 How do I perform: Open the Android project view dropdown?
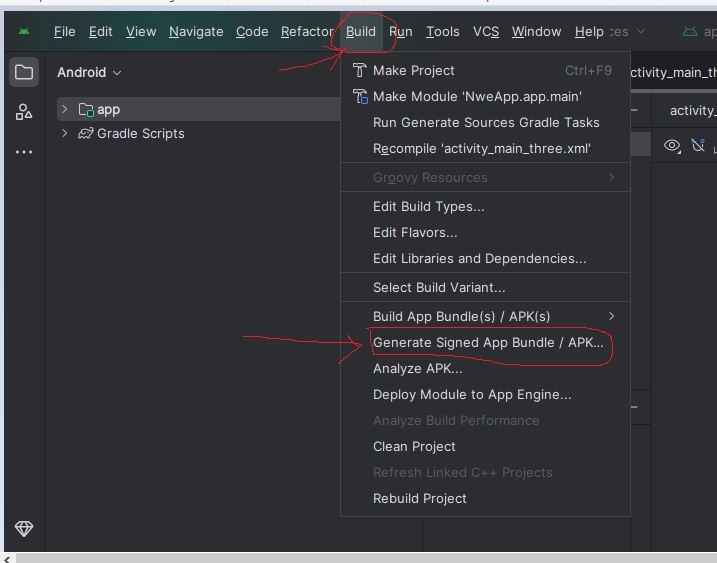pyautogui.click(x=89, y=73)
